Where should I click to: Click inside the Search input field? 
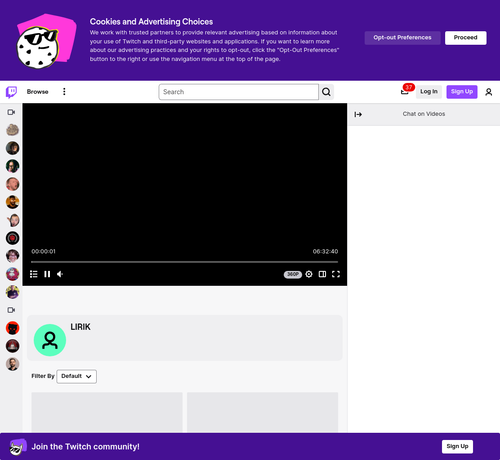[239, 92]
